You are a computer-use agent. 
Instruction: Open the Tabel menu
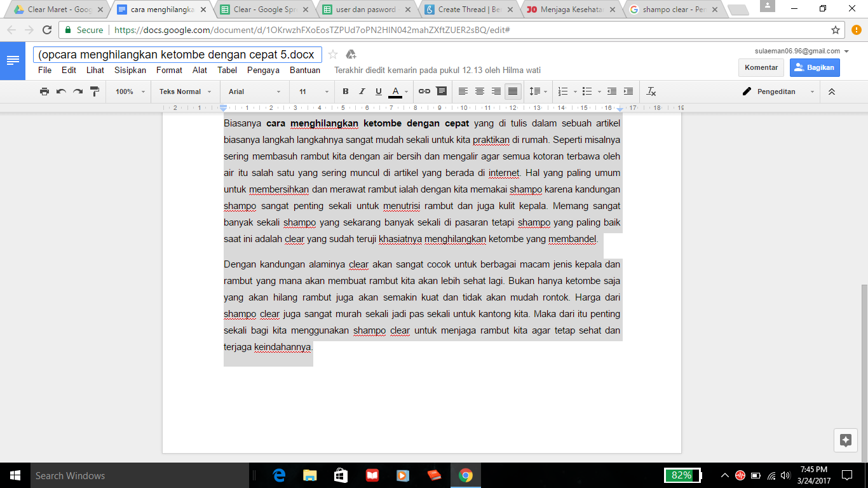tap(227, 71)
